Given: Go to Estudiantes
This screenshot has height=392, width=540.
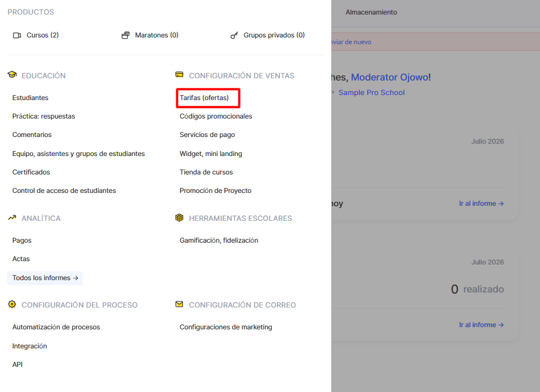Looking at the screenshot, I should coord(30,98).
